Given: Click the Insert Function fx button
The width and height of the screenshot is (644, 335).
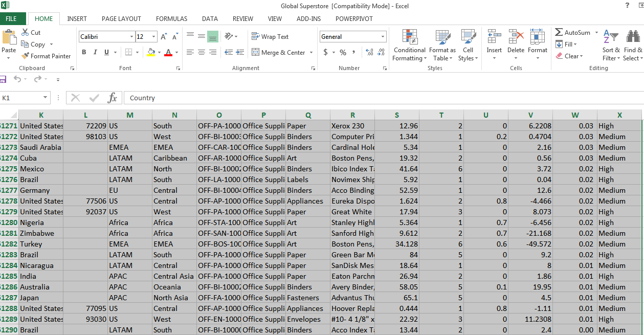Looking at the screenshot, I should point(113,98).
